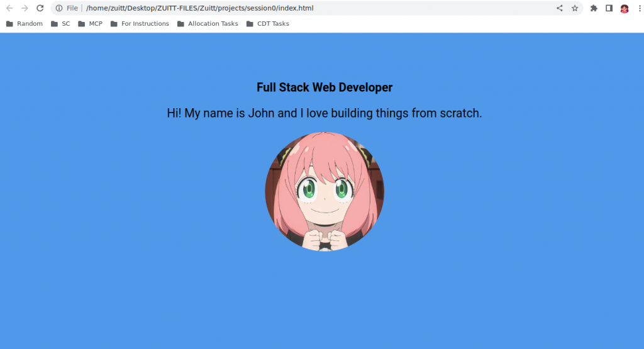644x349 pixels.
Task: Open the Random bookmarks folder
Action: pos(25,24)
